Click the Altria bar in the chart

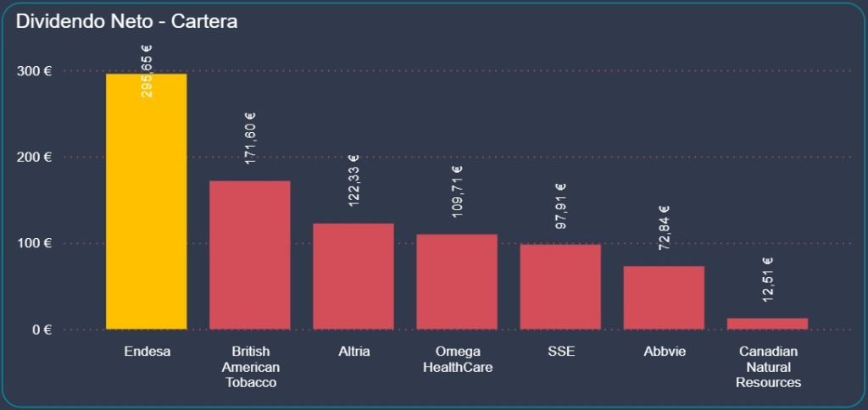353,275
